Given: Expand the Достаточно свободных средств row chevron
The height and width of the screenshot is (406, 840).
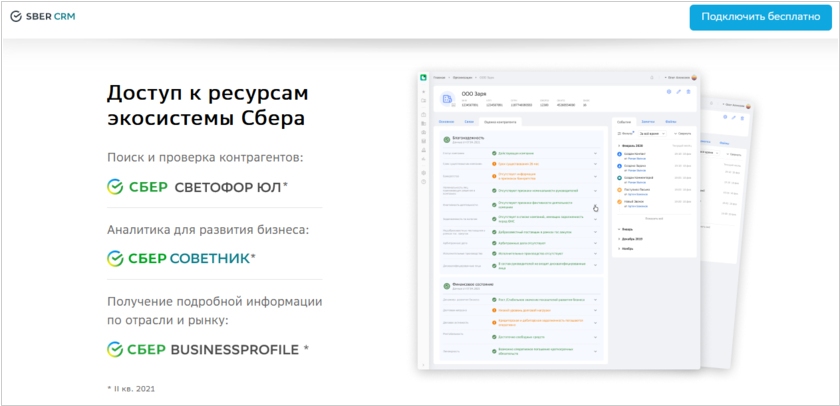Looking at the screenshot, I should [x=596, y=337].
